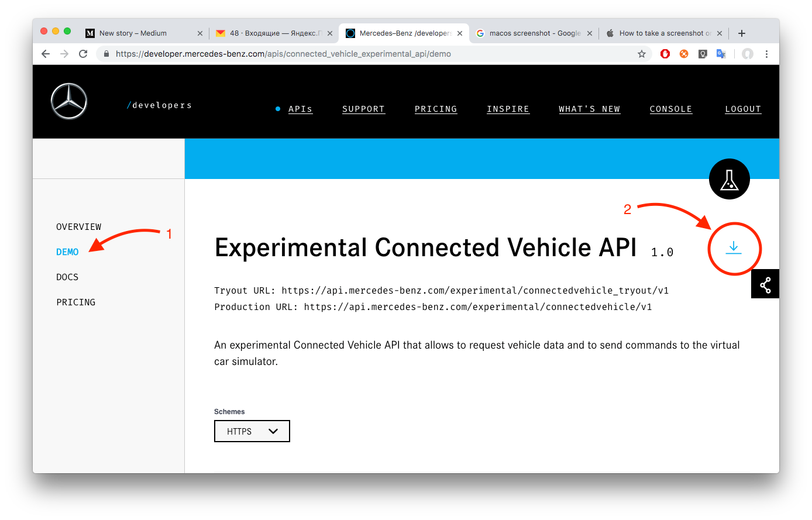812x520 pixels.
Task: Close the New story – Medium tab
Action: click(x=200, y=33)
